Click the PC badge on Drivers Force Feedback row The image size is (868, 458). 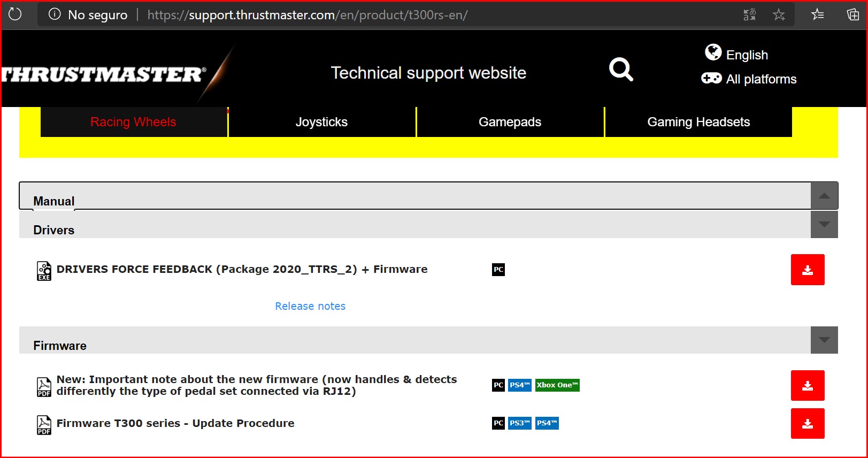coord(498,269)
